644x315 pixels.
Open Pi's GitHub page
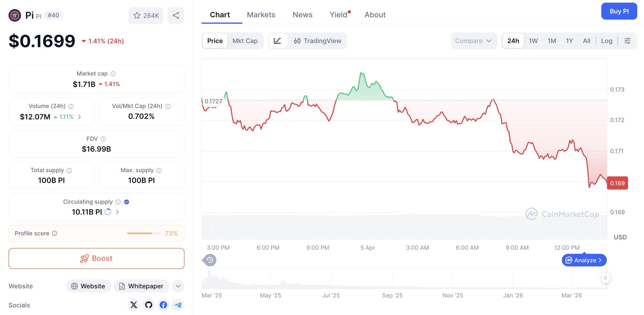(149, 305)
